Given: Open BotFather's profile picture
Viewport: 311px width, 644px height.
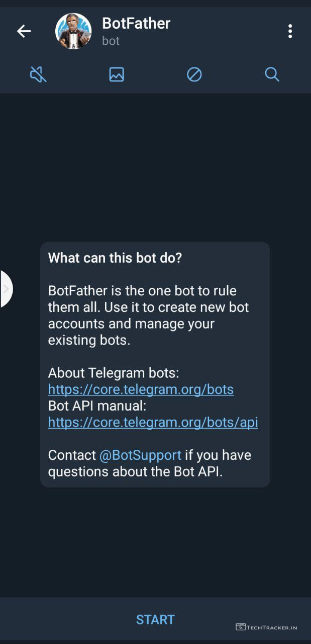Looking at the screenshot, I should pos(73,31).
